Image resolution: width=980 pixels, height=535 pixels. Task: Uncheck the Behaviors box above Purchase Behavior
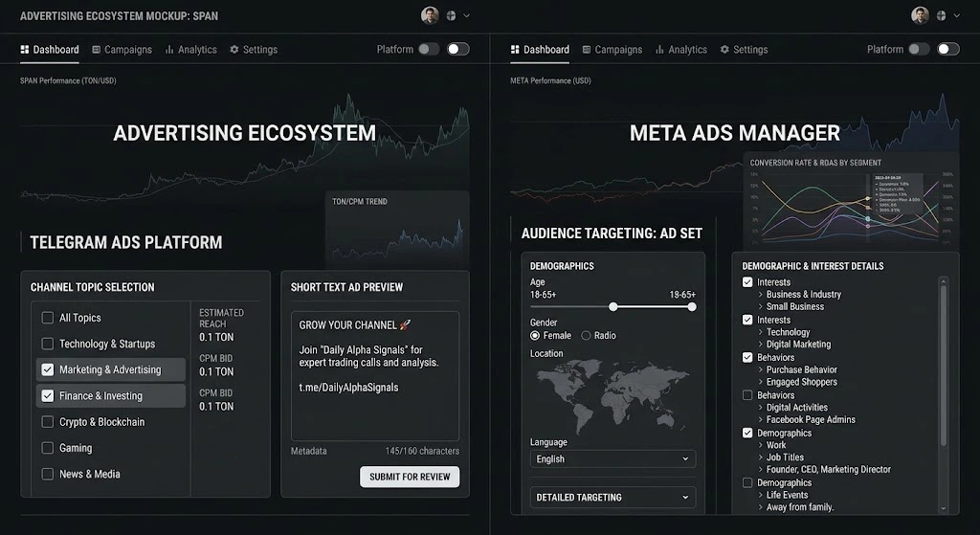coord(747,358)
